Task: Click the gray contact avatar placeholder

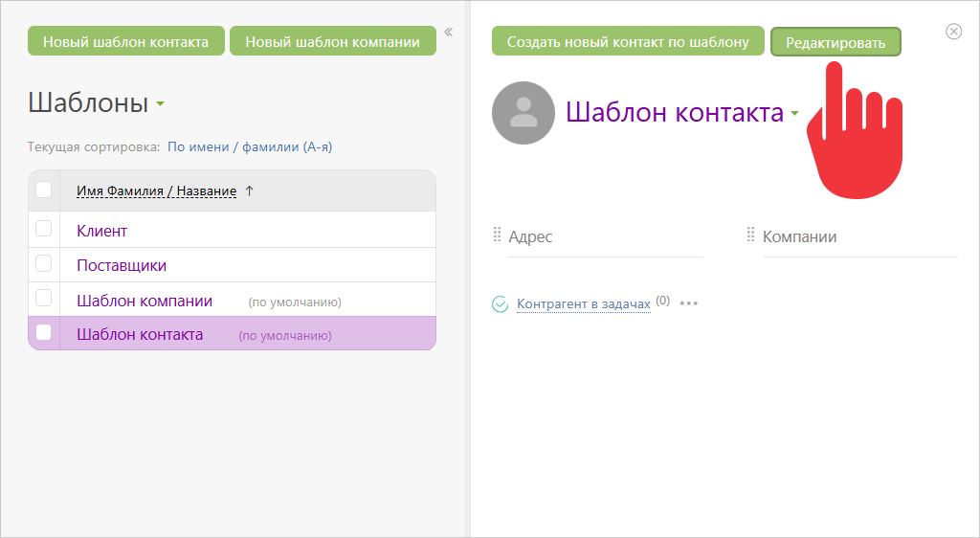Action: click(523, 113)
